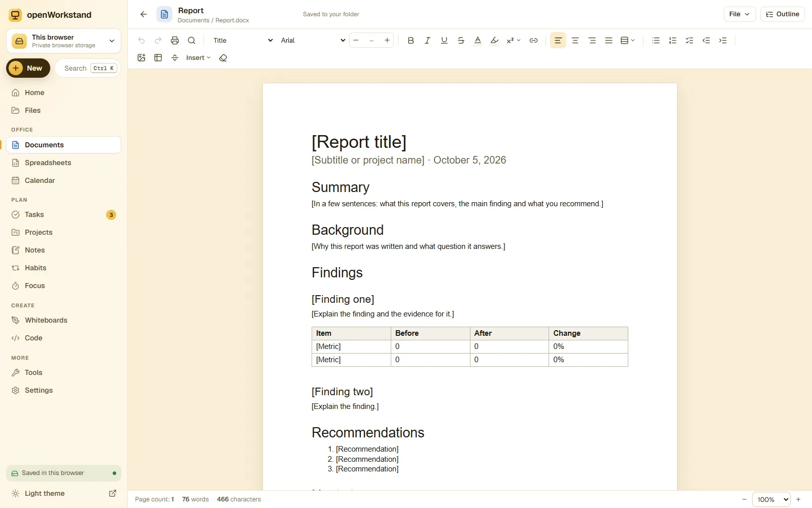Open the Title style dropdown
Screen dimensions: 812x508
click(x=243, y=41)
